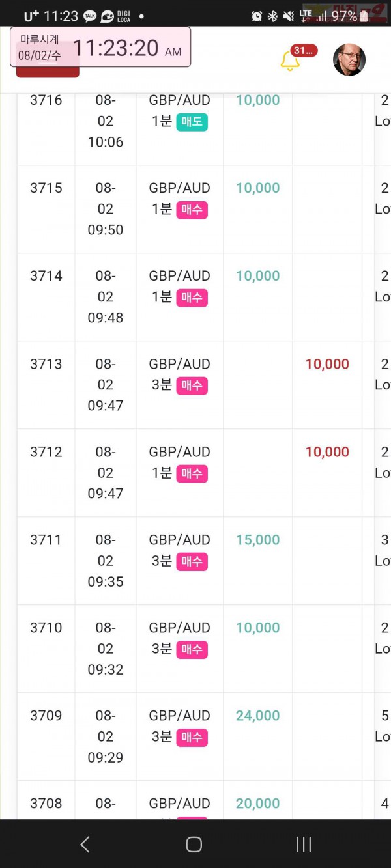Click the 매도 tag on row 3716

(192, 122)
